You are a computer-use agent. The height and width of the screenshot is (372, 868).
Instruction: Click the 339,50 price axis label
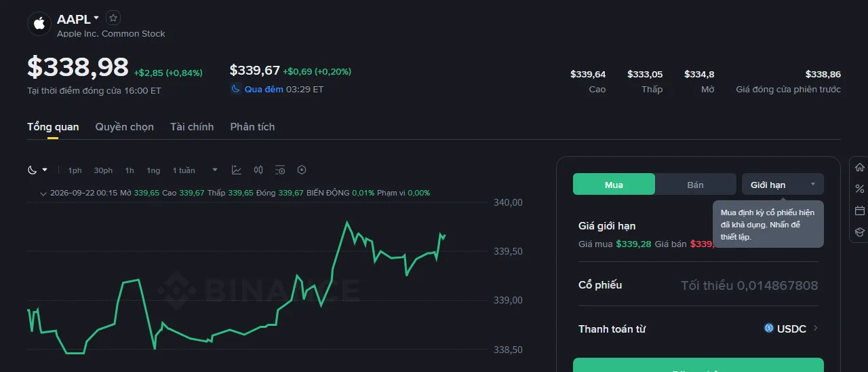coord(508,251)
